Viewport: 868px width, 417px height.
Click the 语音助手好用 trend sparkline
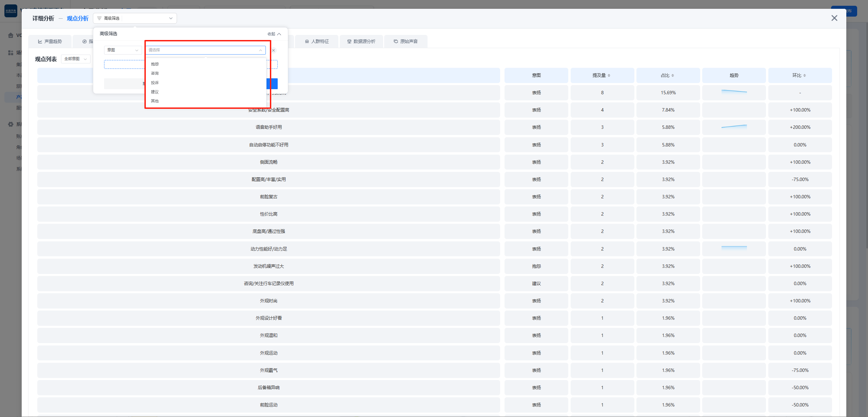pyautogui.click(x=734, y=127)
